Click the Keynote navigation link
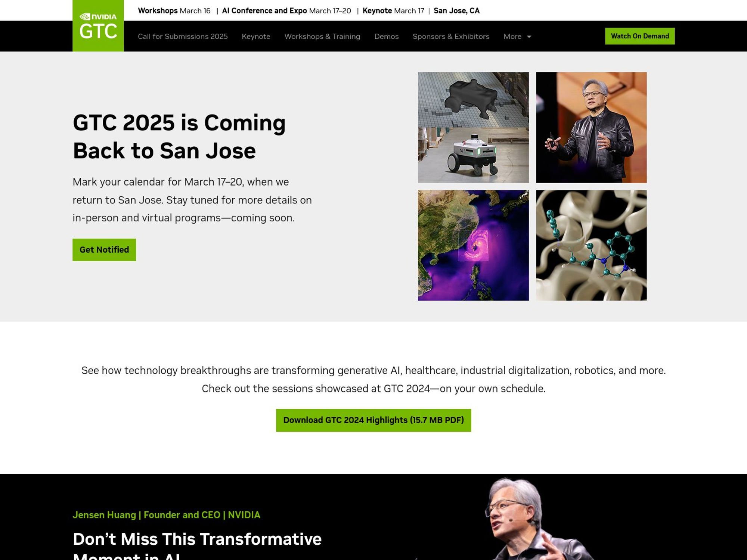747x560 pixels. [x=256, y=37]
